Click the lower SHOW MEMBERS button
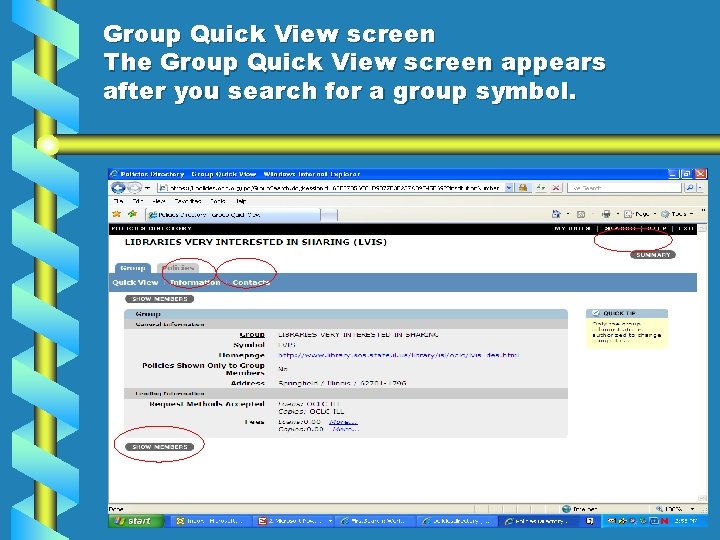This screenshot has width=720, height=540. (159, 447)
